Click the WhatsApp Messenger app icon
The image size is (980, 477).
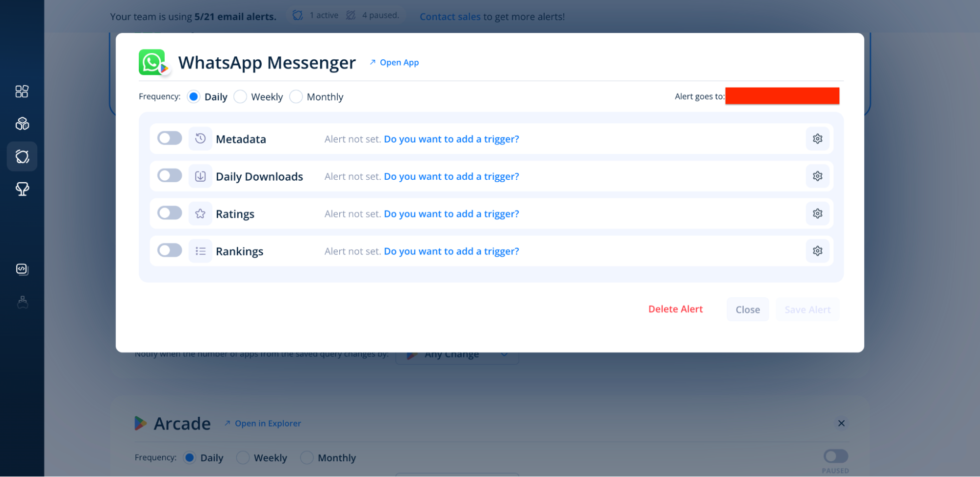(153, 63)
